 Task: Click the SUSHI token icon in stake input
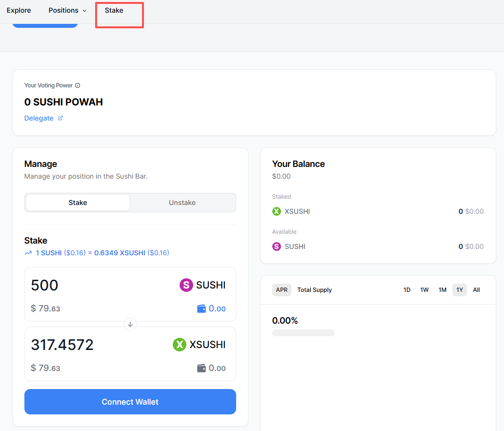(186, 285)
